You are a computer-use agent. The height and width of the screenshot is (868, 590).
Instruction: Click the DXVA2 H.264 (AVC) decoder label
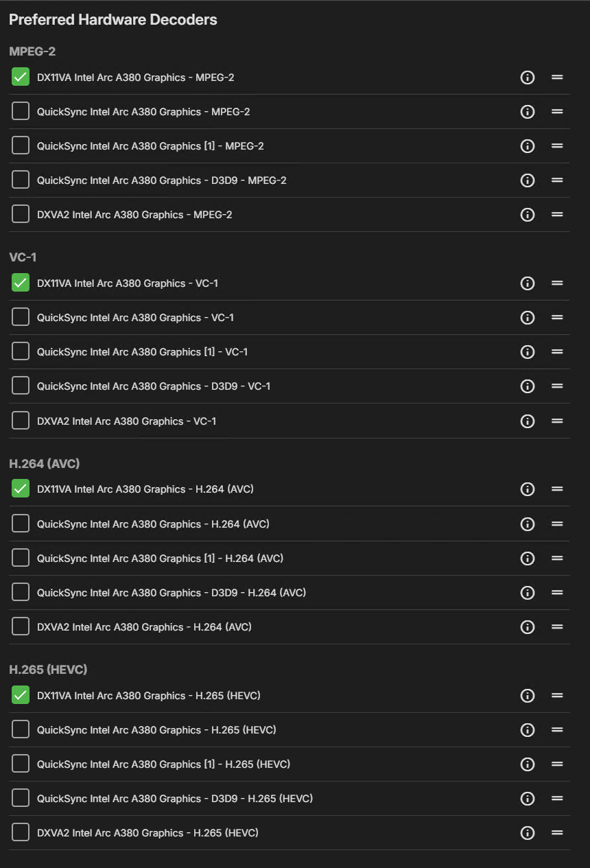click(144, 627)
